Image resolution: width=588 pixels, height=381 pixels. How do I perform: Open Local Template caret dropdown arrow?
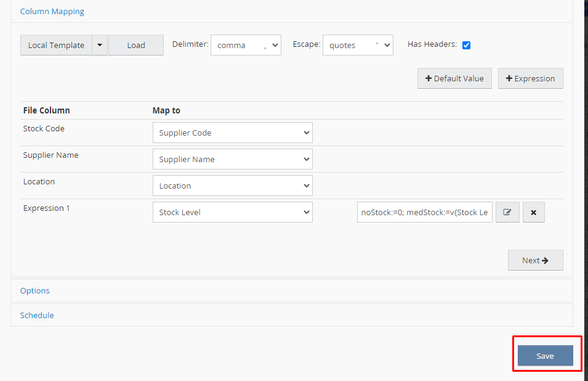pyautogui.click(x=99, y=45)
